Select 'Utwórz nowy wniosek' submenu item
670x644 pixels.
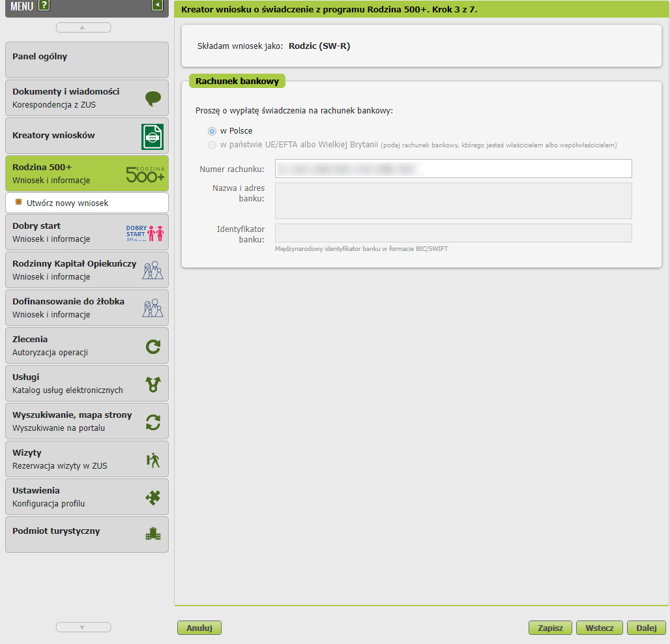coord(67,203)
